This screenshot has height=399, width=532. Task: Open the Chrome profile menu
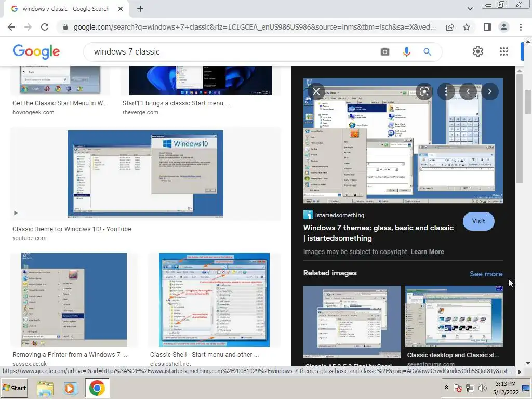point(504,27)
